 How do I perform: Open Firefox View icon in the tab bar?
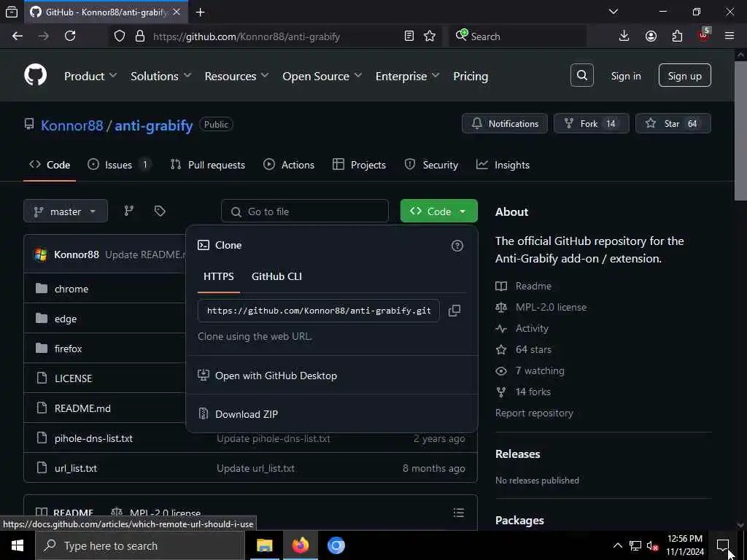[x=12, y=12]
